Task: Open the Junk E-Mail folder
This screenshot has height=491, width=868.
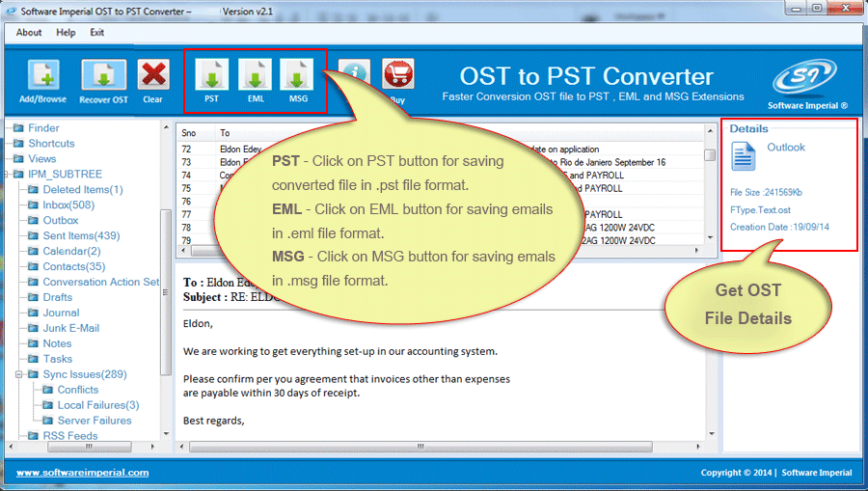Action: pos(70,328)
